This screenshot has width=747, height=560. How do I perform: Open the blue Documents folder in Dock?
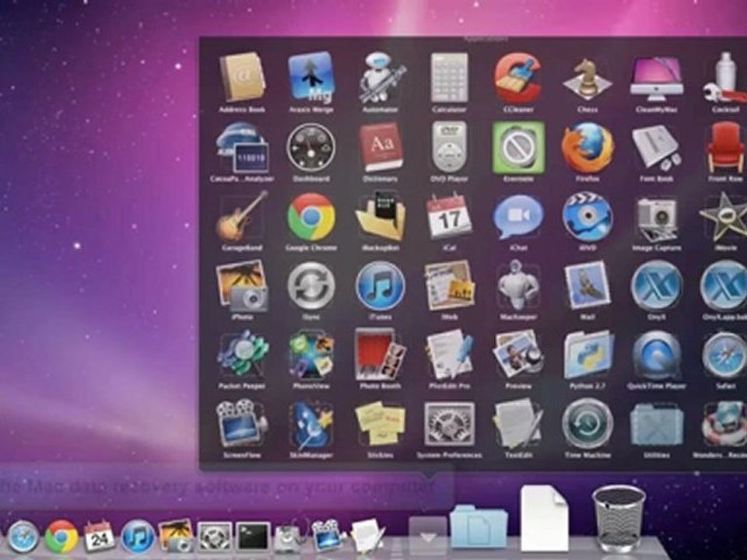pos(479,527)
